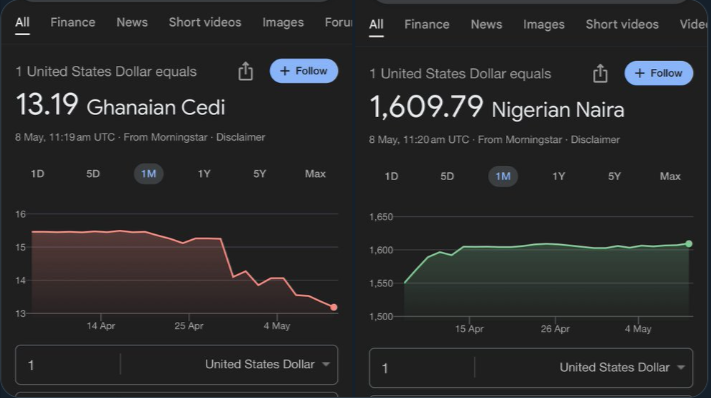Open the News tab in right panel
Image resolution: width=711 pixels, height=398 pixels.
pos(486,24)
